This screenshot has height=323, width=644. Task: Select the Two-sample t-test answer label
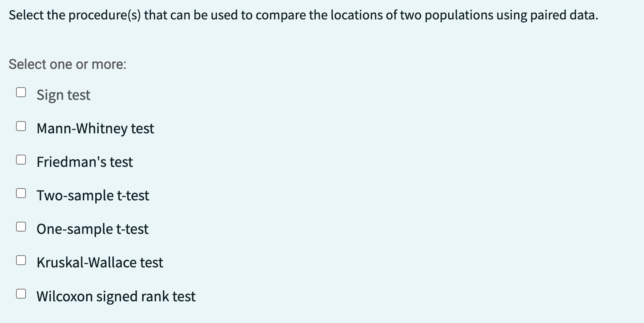(93, 195)
